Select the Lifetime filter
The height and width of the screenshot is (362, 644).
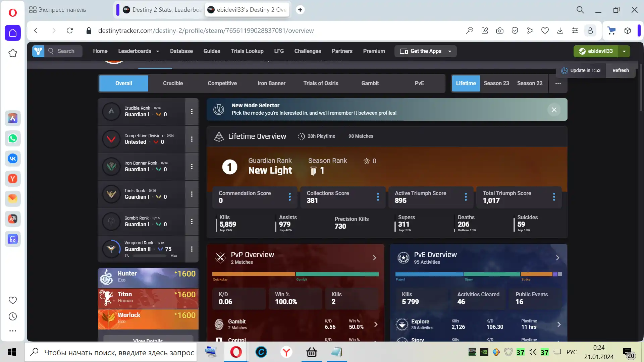[x=466, y=83]
